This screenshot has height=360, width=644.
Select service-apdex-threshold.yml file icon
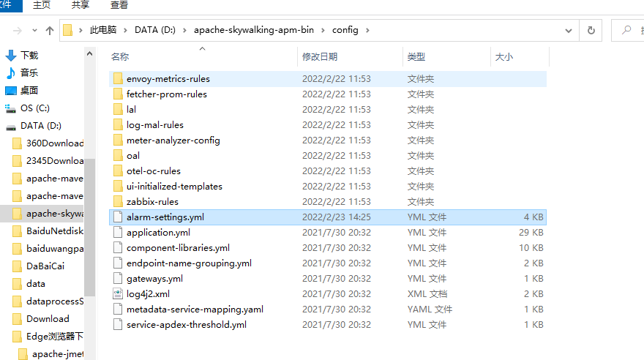coord(118,325)
